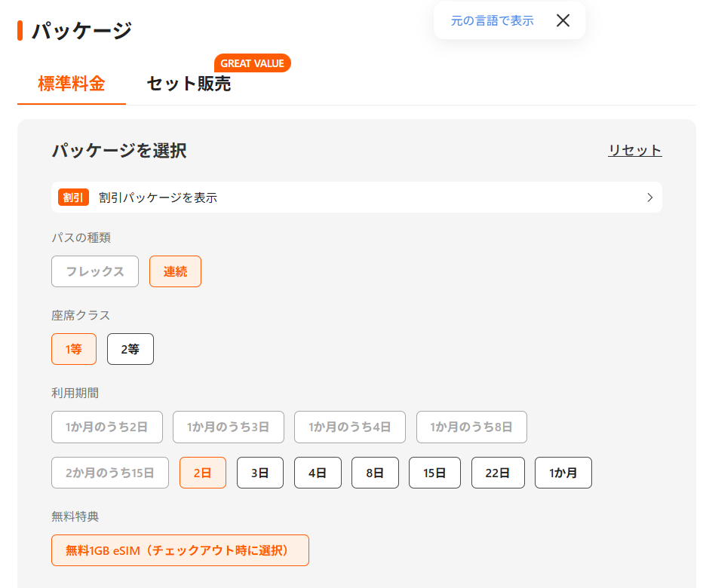Select the 4日 duration option

318,473
